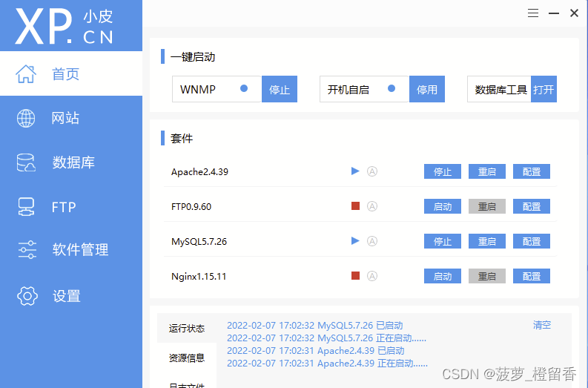Screen dimensions: 588x388
Task: Select log line MySQL5.7.26 正在启动
Action: (x=326, y=338)
